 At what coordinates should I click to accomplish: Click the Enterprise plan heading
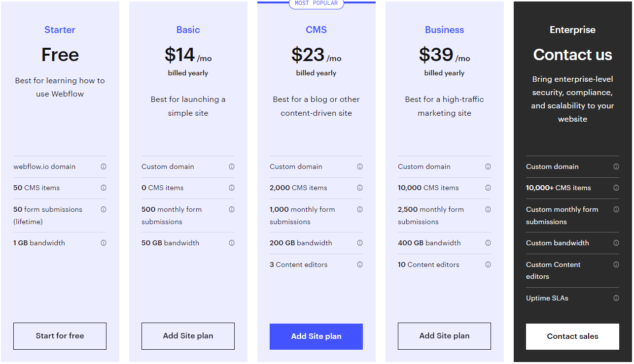tap(572, 30)
